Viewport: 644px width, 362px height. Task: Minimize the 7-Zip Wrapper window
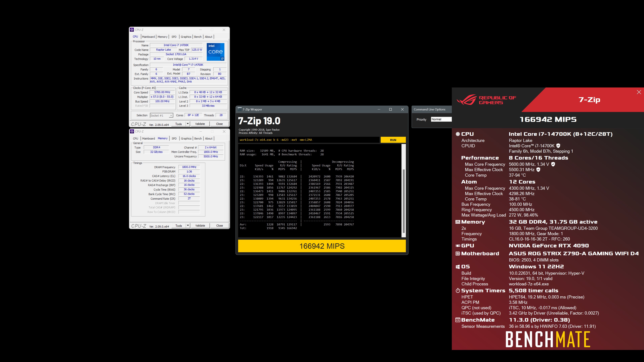pos(379,109)
